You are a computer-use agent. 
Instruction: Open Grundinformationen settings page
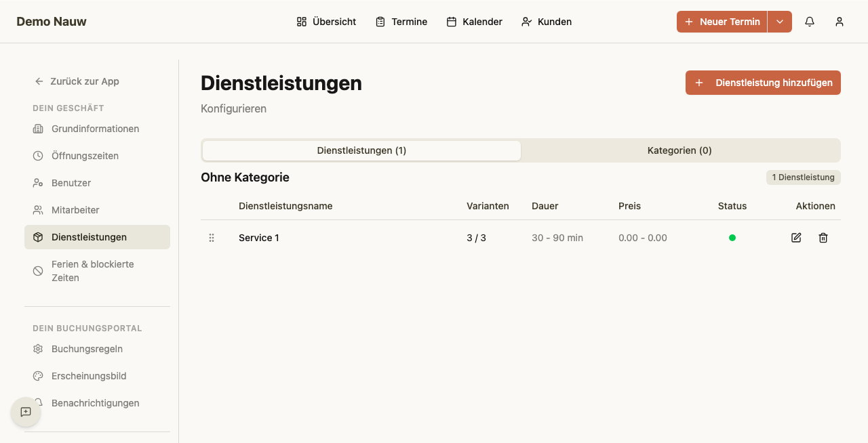pyautogui.click(x=97, y=129)
